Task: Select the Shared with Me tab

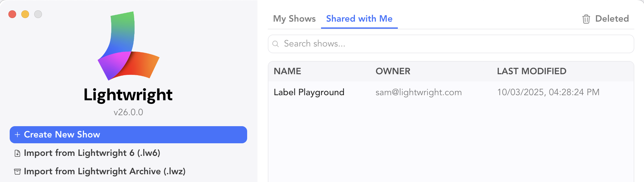Action: click(x=359, y=19)
